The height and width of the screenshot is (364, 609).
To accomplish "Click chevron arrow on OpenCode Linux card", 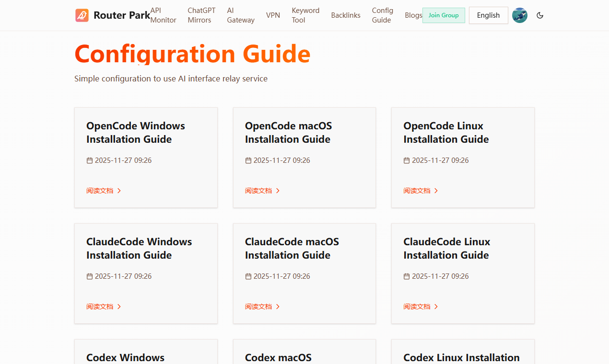I will 436,191.
